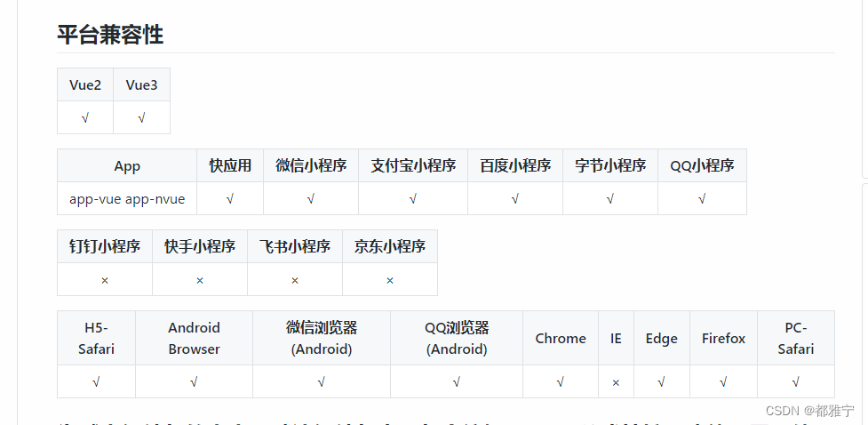The height and width of the screenshot is (425, 868).
Task: Click the checkmark under H5-Safari
Action: (96, 381)
